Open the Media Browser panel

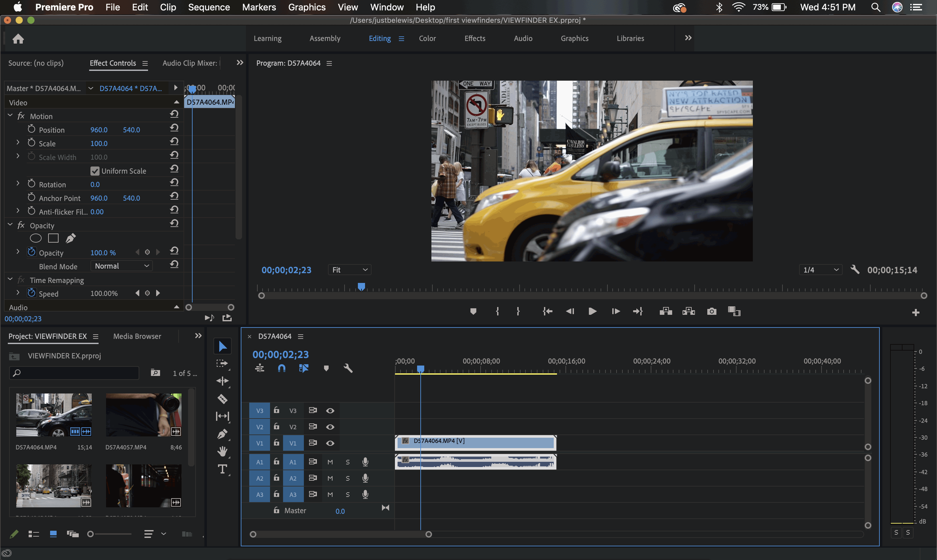click(137, 336)
